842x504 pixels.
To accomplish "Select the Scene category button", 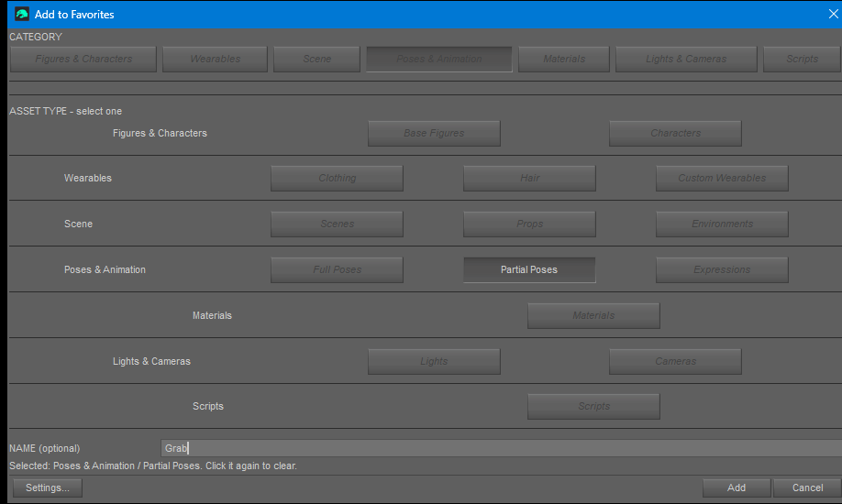I will pyautogui.click(x=316, y=59).
